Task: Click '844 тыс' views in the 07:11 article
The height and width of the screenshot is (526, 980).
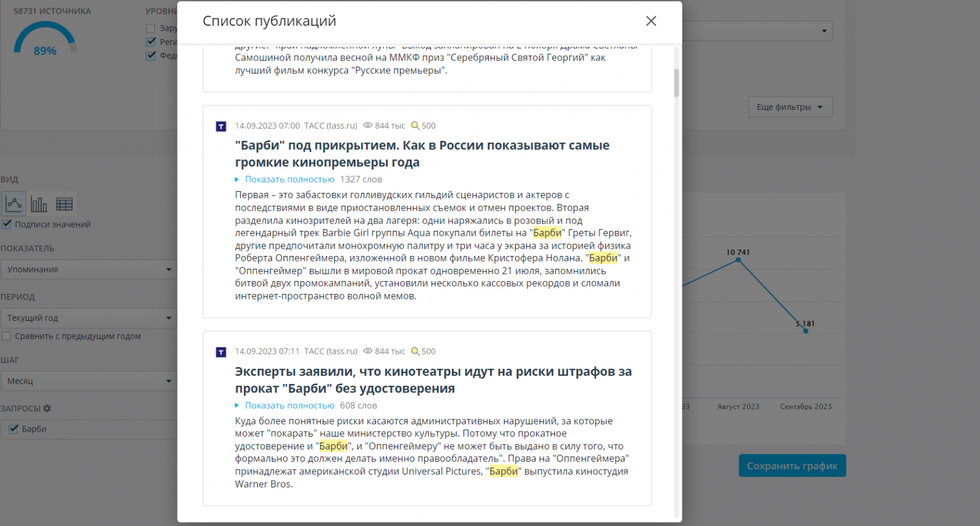Action: [390, 351]
